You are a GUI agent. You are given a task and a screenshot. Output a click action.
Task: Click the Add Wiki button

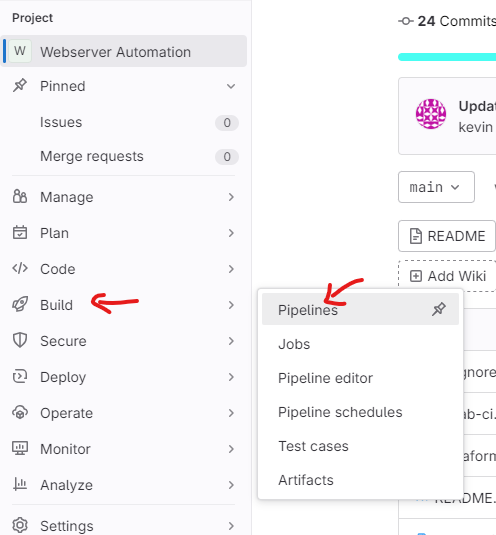(448, 276)
